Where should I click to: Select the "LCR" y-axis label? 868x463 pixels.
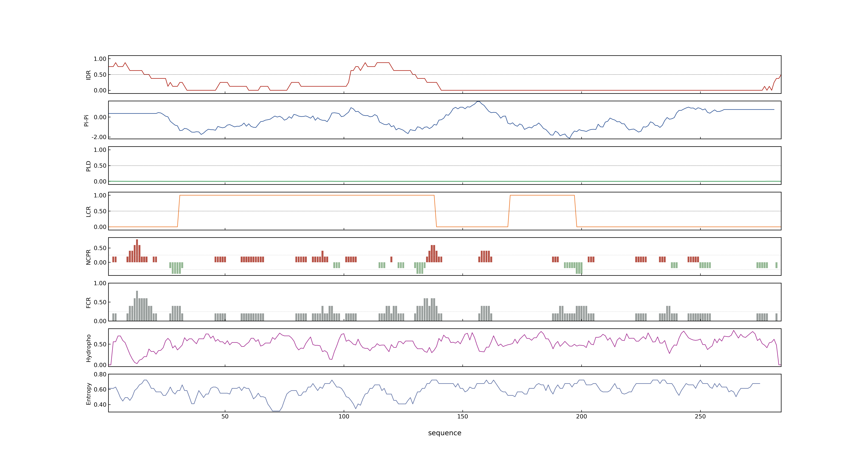[x=89, y=211]
